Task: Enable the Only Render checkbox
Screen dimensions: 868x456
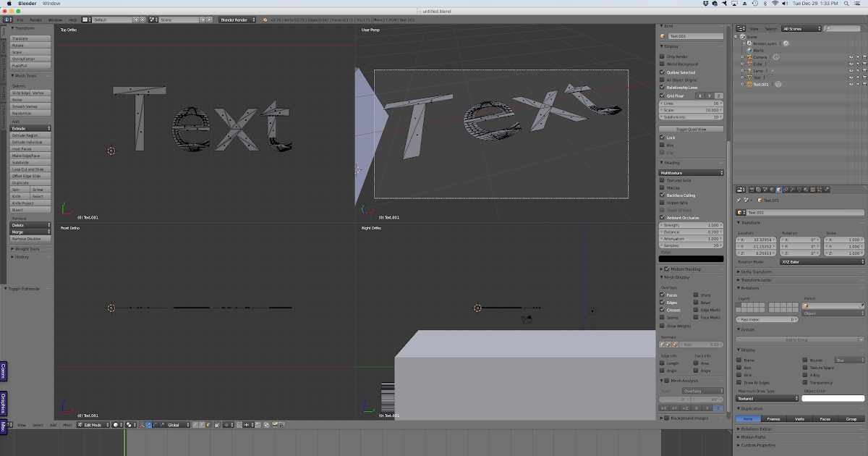Action: pyautogui.click(x=662, y=56)
